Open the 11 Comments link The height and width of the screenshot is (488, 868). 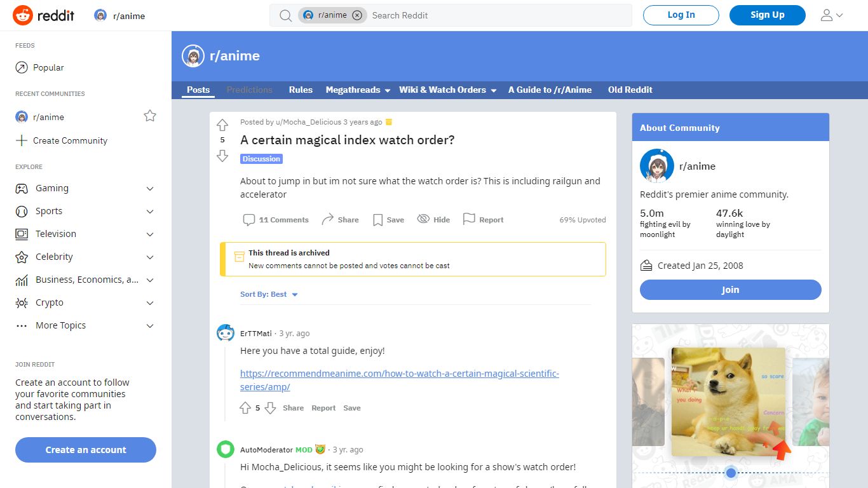click(x=276, y=220)
